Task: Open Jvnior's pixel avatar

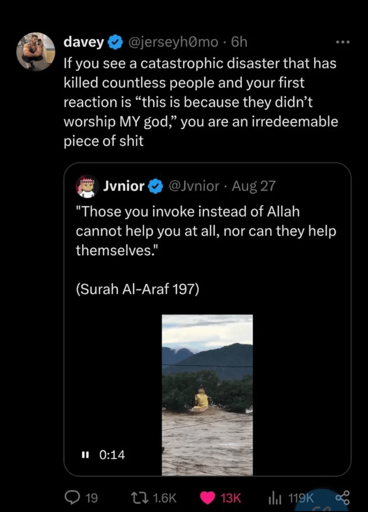Action: 87,186
